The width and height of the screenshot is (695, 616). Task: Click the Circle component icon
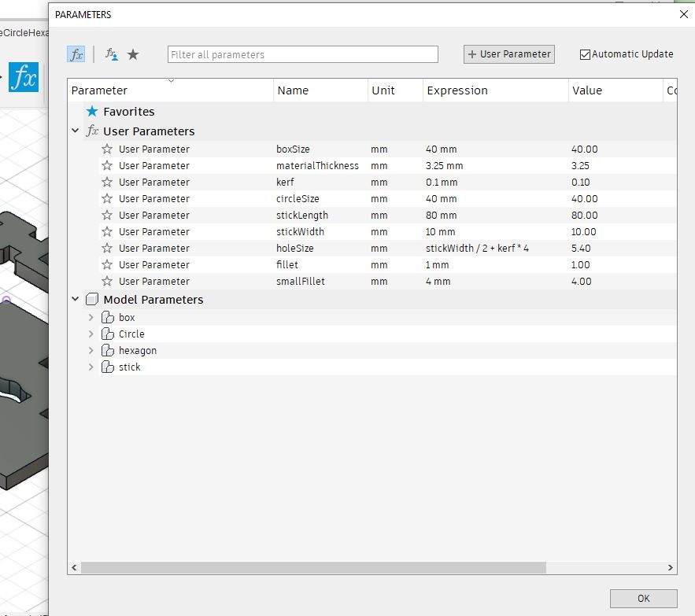pos(108,334)
